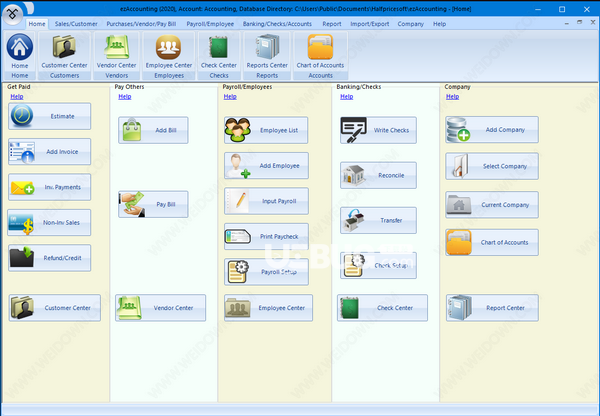
Task: Open Refund/Credit
Action: pos(50,258)
